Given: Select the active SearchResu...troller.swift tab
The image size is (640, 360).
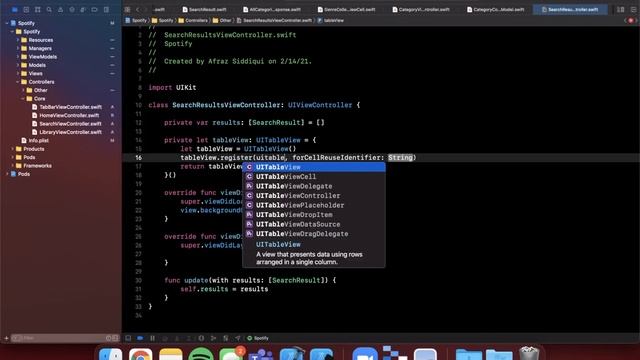Looking at the screenshot, I should (x=570, y=9).
